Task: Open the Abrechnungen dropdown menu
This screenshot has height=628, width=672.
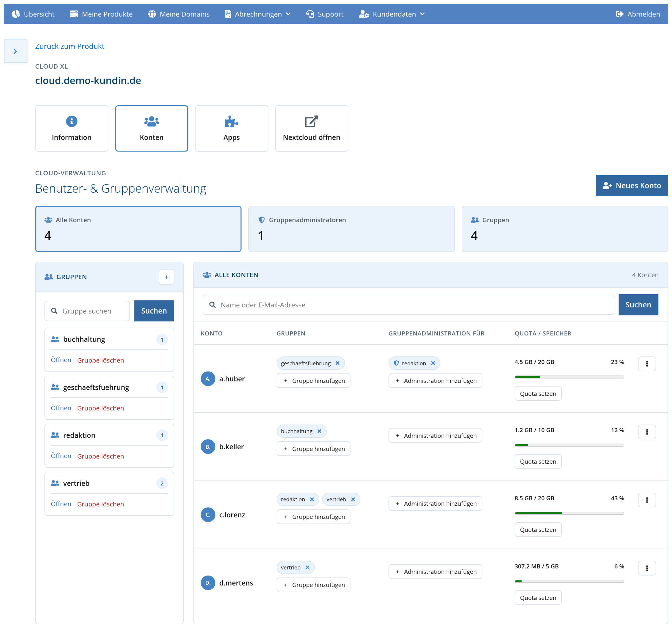Action: [x=258, y=14]
